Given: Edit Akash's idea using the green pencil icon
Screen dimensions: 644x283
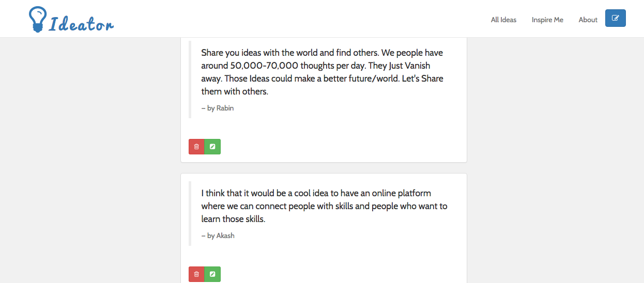Looking at the screenshot, I should 212,274.
